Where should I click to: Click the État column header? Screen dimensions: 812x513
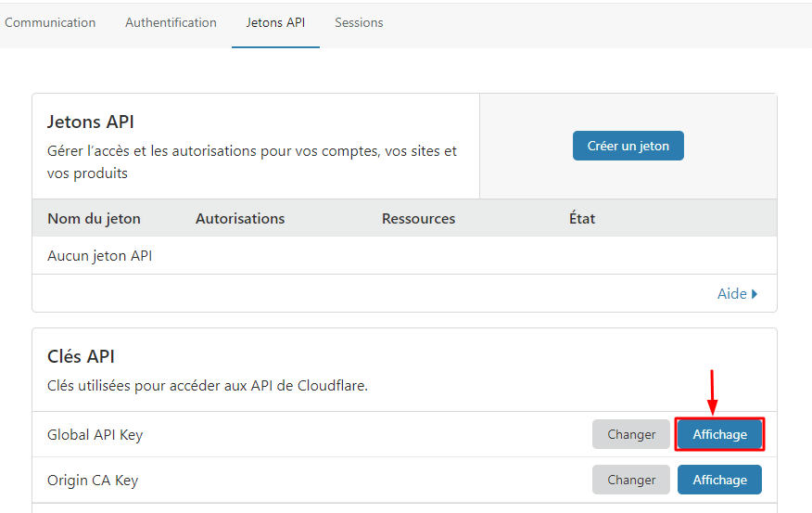click(582, 219)
